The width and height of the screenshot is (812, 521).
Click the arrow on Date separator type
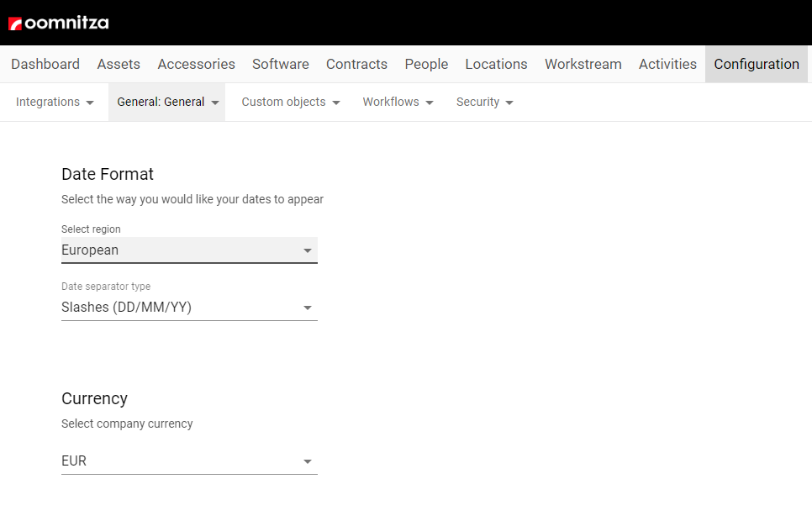point(308,308)
